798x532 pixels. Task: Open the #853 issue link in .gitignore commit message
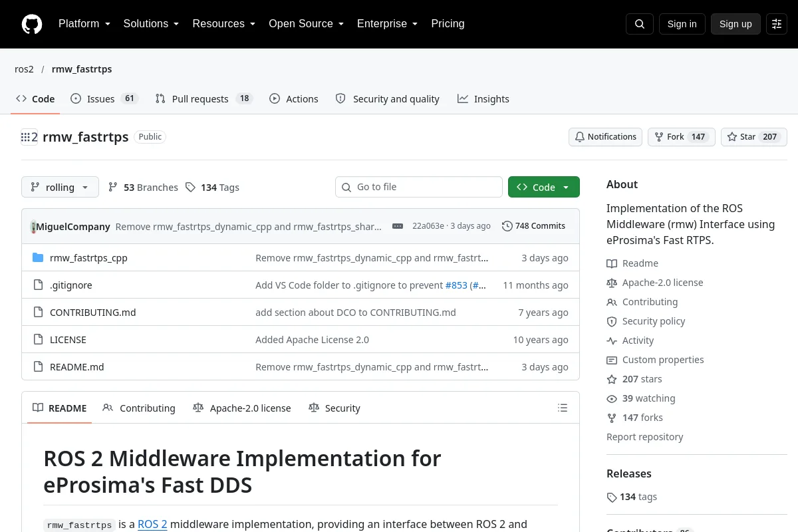(456, 285)
